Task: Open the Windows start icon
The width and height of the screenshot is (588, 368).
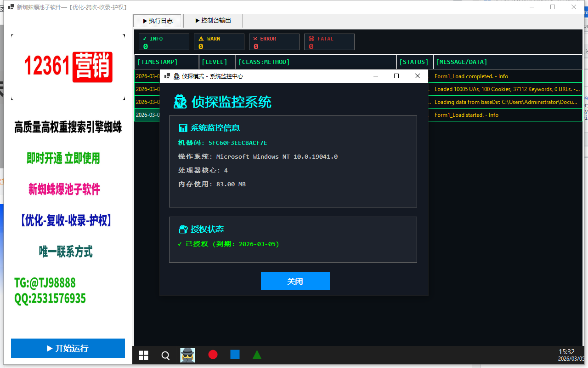Action: click(x=144, y=355)
